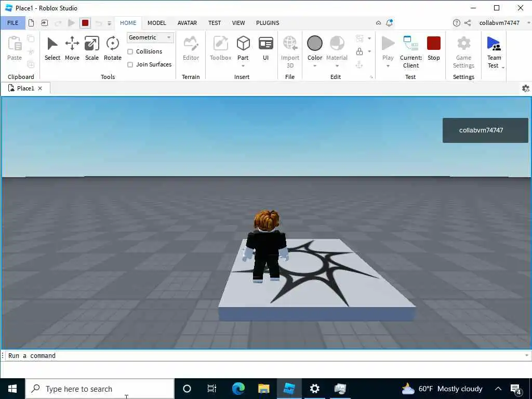Image resolution: width=532 pixels, height=399 pixels.
Task: Close the Place1 tab
Action: coord(40,88)
